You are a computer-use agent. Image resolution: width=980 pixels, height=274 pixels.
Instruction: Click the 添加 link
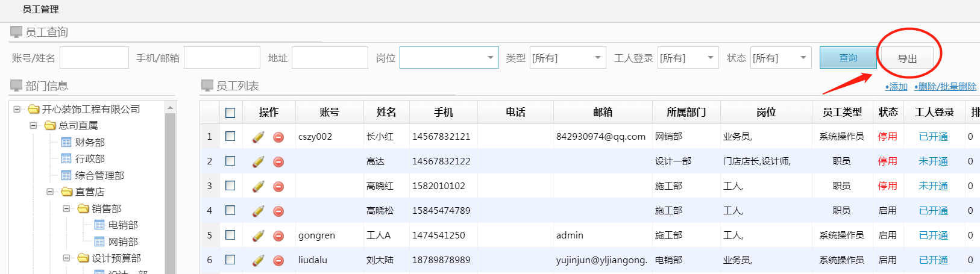[x=896, y=87]
